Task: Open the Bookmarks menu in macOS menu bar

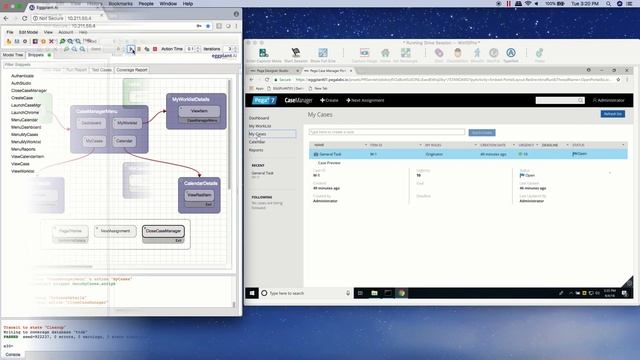Action: coord(120,4)
